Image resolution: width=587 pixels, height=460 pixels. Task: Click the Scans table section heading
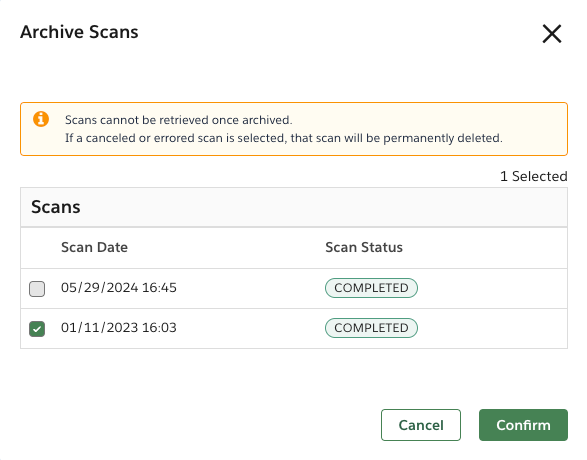tap(56, 207)
